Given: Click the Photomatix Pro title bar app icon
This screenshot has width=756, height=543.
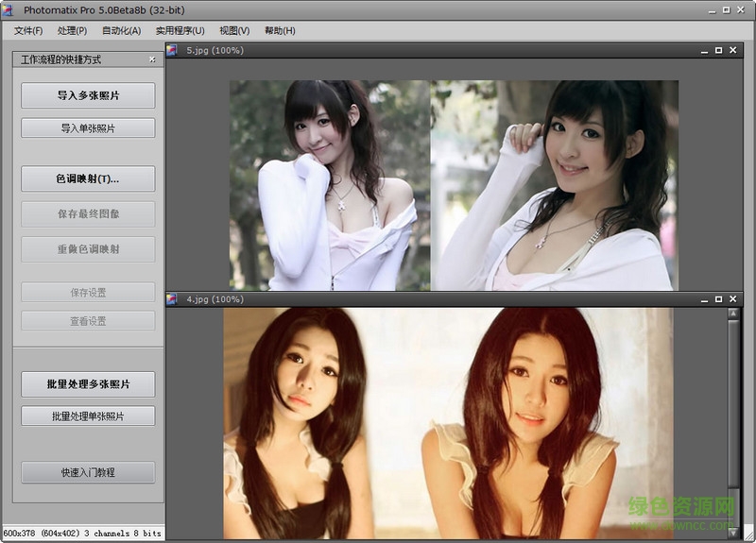Looking at the screenshot, I should 9,10.
